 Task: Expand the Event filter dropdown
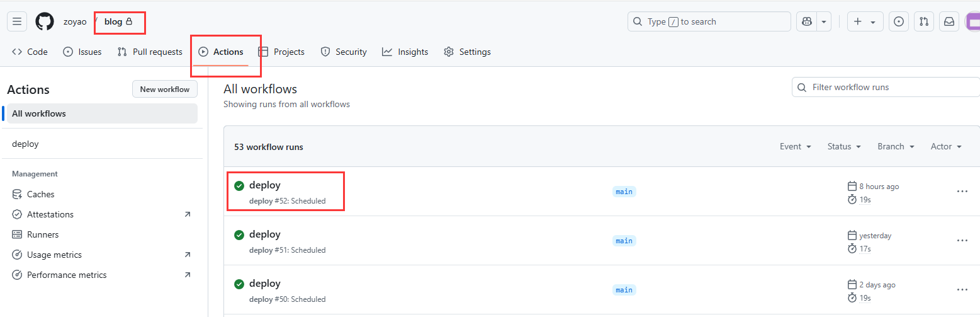796,146
